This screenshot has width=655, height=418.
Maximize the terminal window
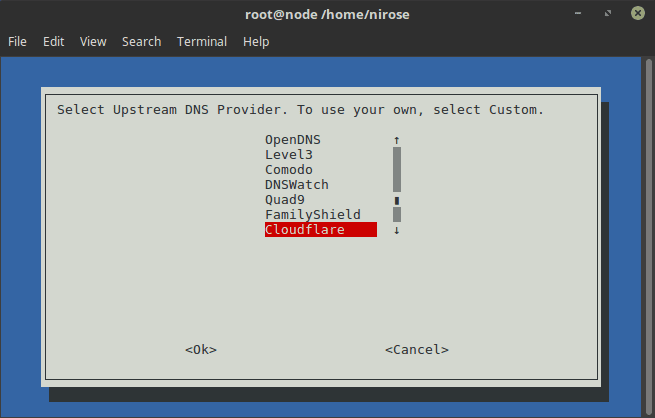pyautogui.click(x=608, y=13)
